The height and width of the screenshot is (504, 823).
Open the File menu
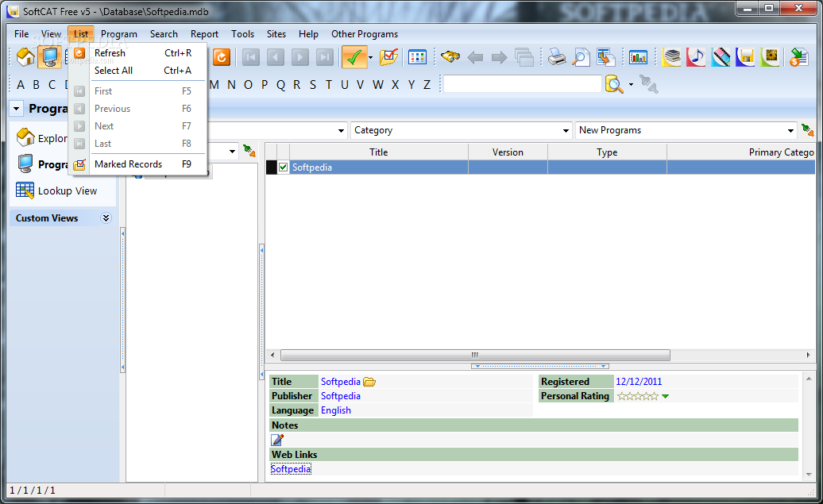(x=21, y=34)
